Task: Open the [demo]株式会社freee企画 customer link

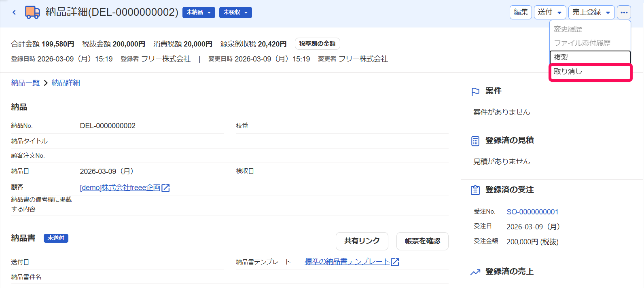Action: click(x=120, y=188)
